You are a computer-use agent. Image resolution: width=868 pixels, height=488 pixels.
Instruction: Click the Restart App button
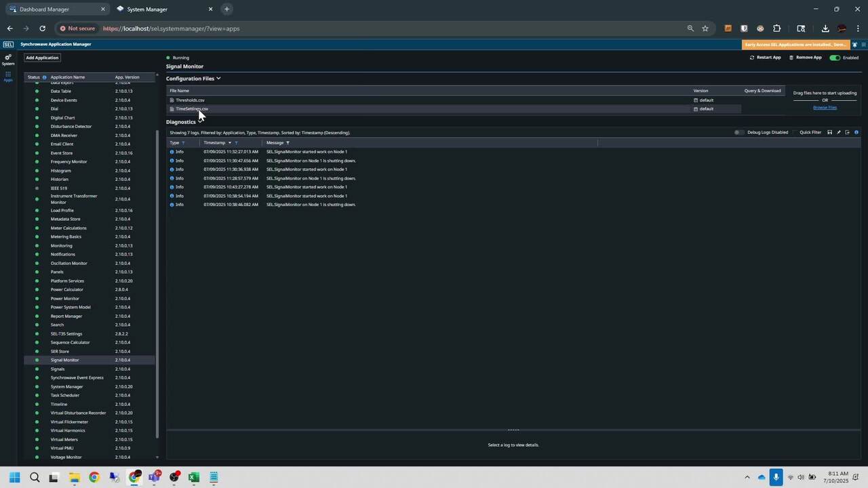pos(765,58)
